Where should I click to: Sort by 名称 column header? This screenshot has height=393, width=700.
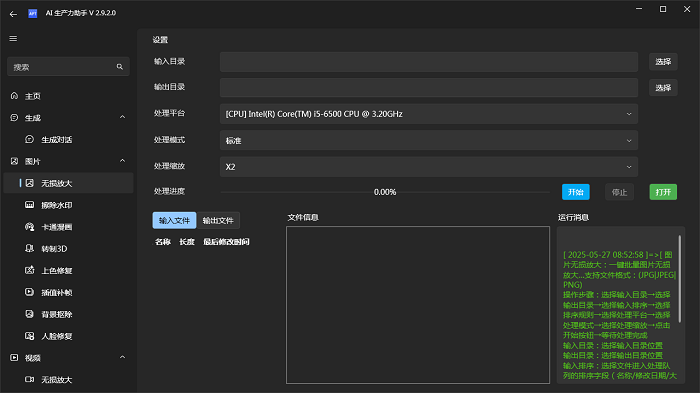(x=163, y=242)
